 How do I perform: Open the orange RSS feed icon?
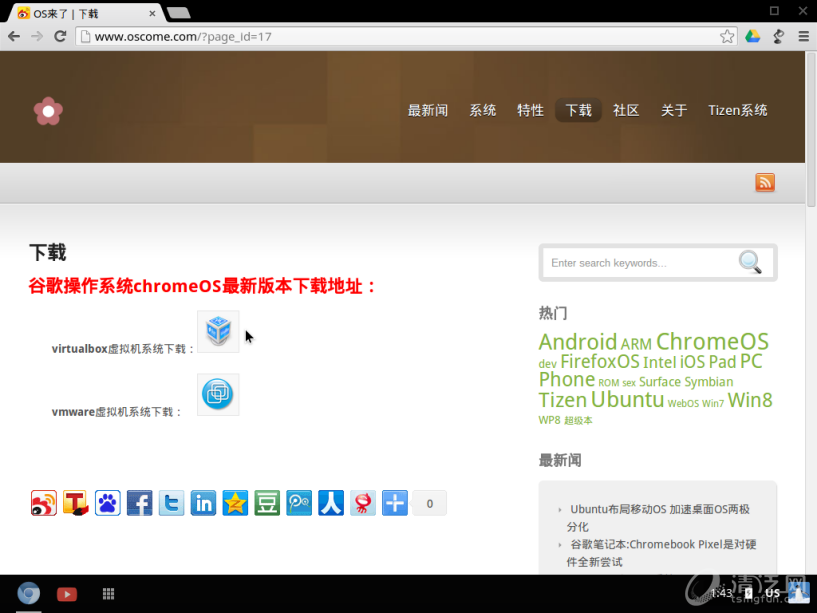click(x=765, y=182)
